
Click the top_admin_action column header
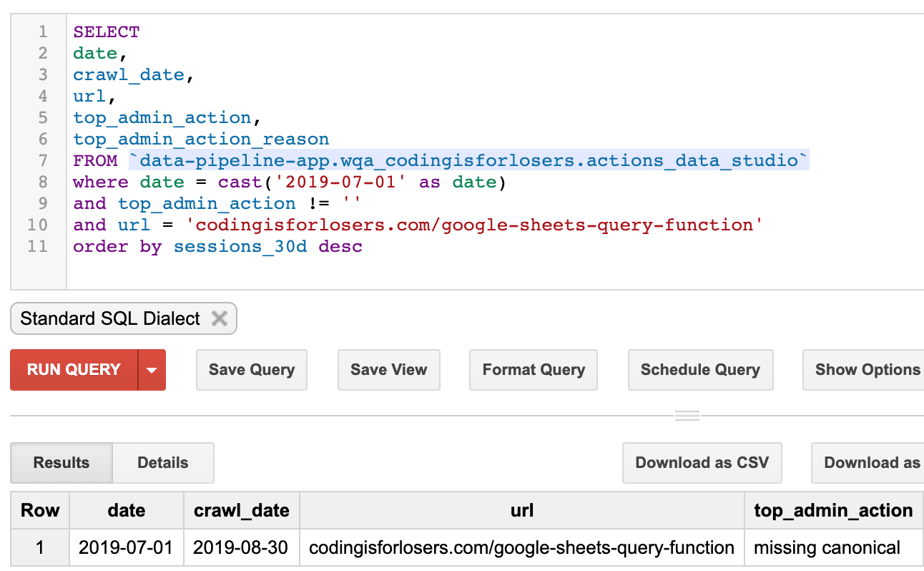coord(833,511)
